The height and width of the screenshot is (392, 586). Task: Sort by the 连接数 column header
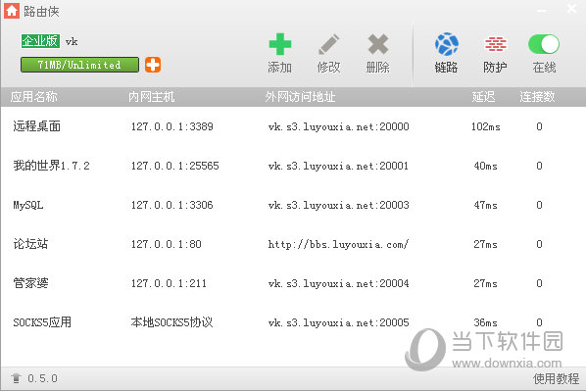pos(537,97)
